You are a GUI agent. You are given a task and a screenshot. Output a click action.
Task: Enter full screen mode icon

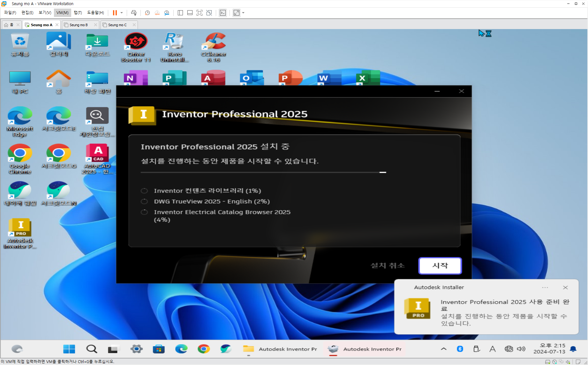[200, 13]
